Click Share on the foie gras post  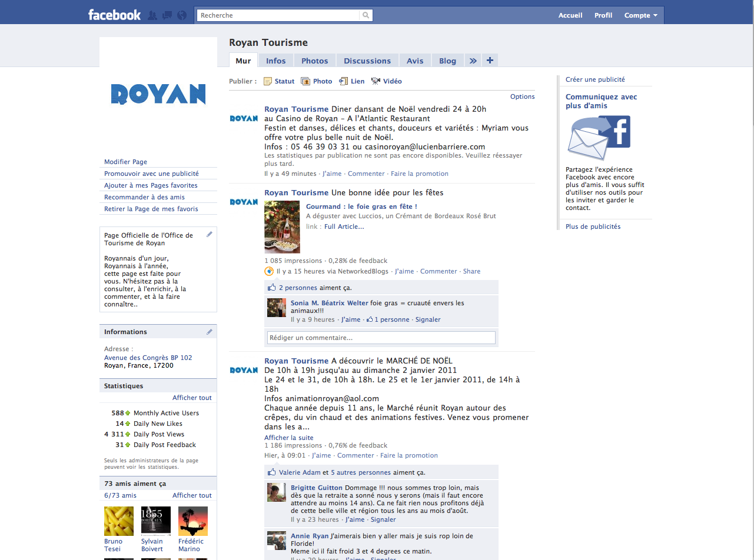(x=471, y=271)
